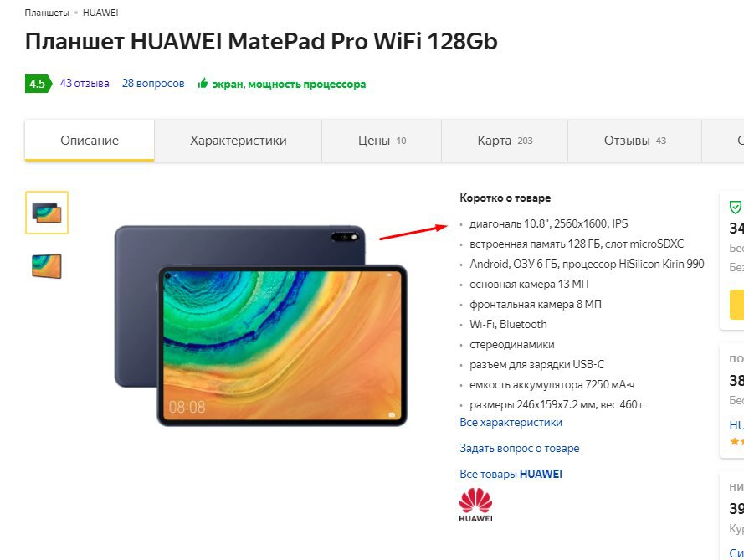Screen dimensions: 744x560
Task: Click the green thumbs-up icon
Action: (203, 84)
